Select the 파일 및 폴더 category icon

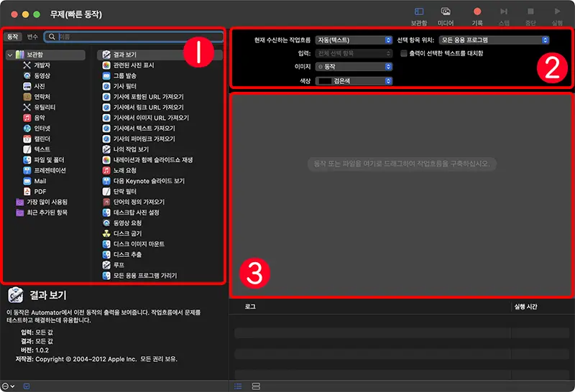27,160
